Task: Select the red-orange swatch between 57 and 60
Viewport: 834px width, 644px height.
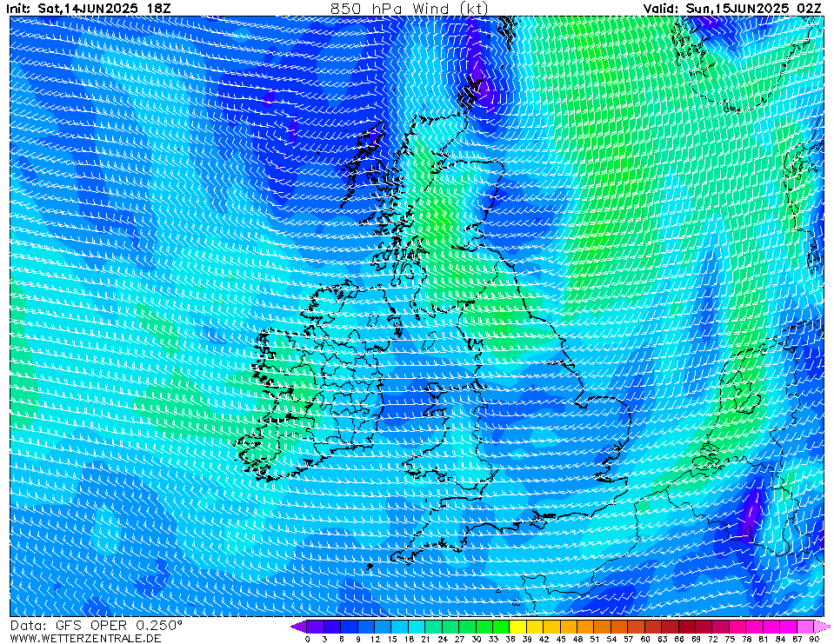Action: coord(636,627)
